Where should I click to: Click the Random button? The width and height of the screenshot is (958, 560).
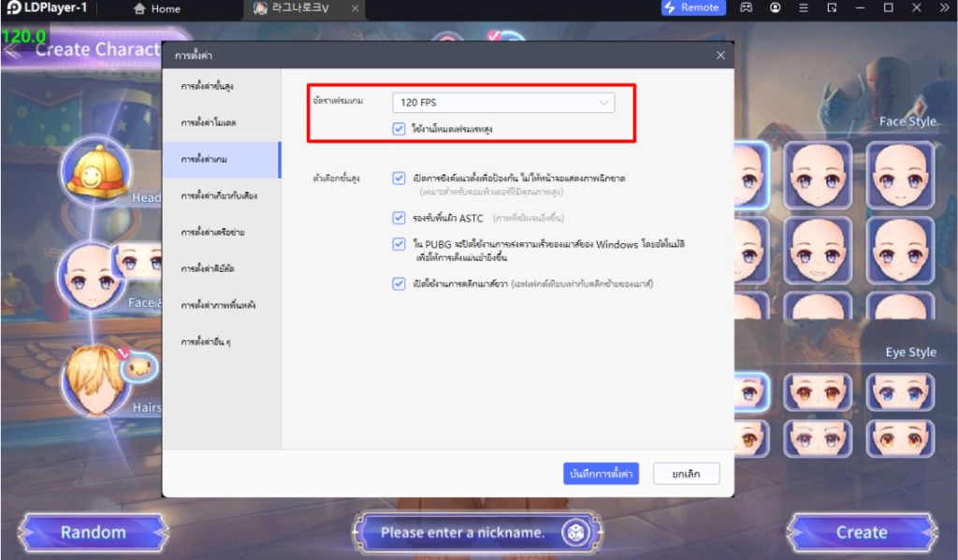tap(93, 533)
